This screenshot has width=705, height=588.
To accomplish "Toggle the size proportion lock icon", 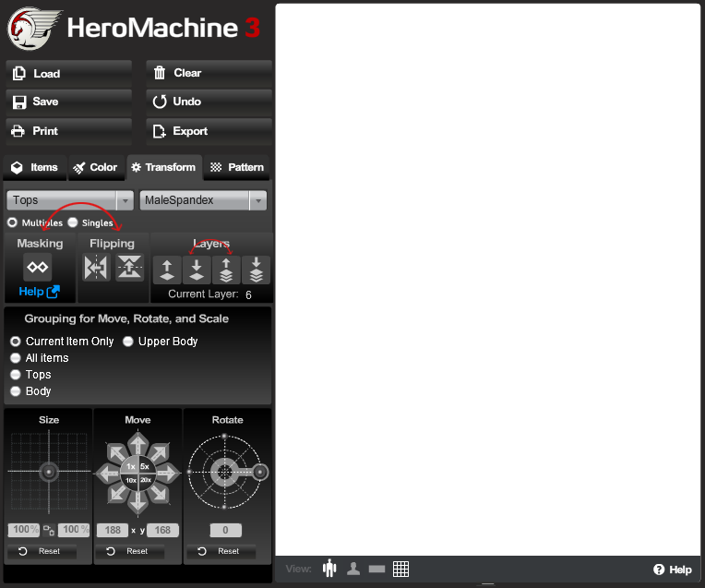I will (x=49, y=530).
